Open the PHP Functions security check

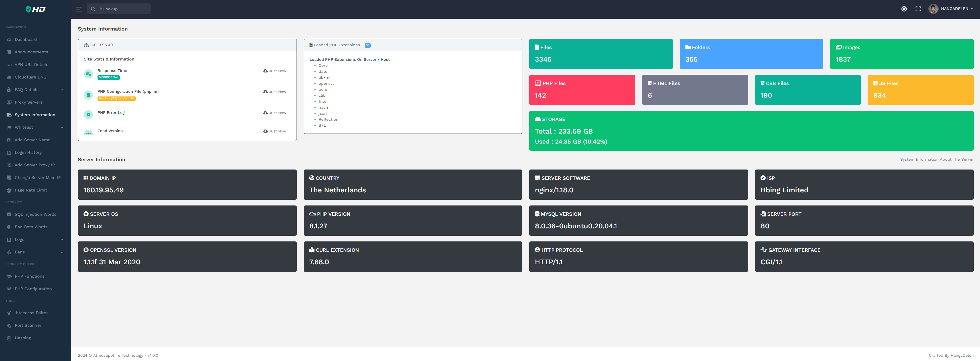coord(29,277)
